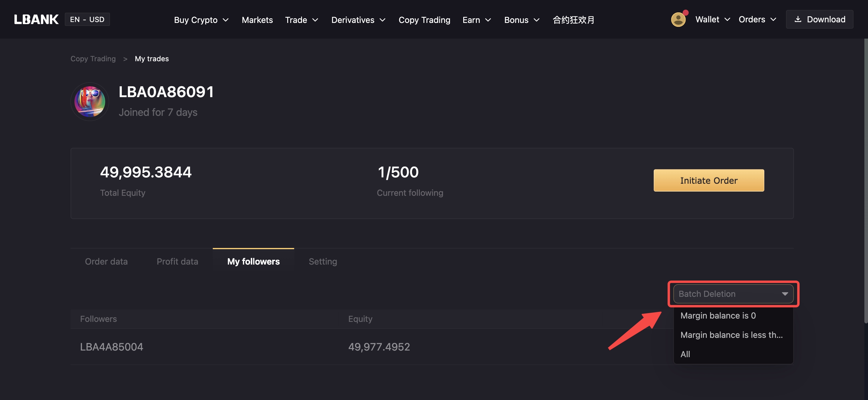Choose the 'Margin balance is less th...' option
This screenshot has width=868, height=400.
tap(733, 335)
